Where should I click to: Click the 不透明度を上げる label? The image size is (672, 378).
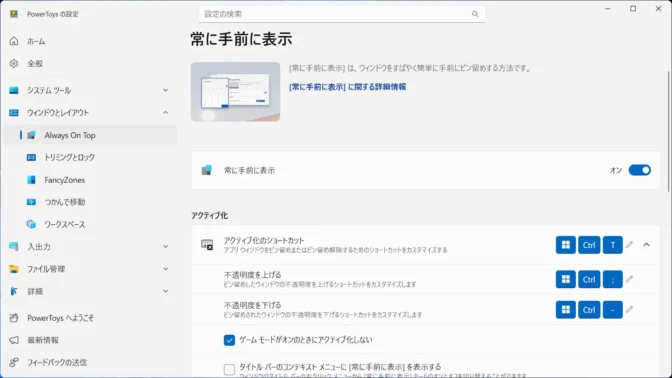(252, 275)
